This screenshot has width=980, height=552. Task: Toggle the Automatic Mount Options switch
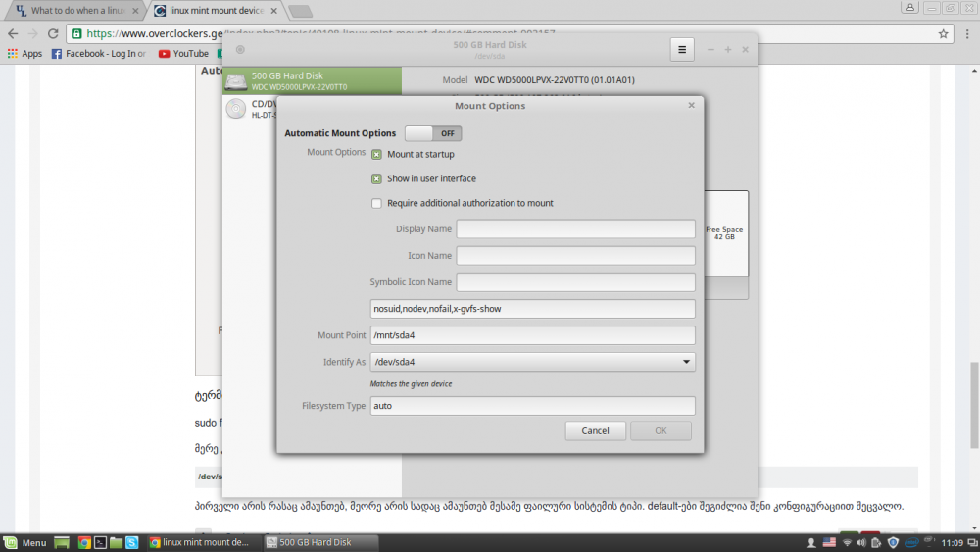[x=433, y=133]
